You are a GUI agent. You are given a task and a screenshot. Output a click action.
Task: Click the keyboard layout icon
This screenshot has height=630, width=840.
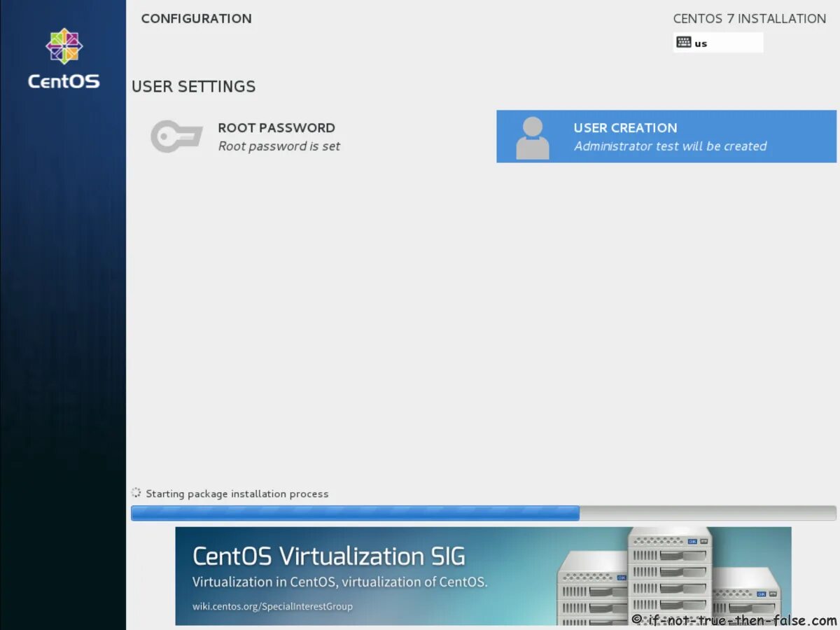(684, 42)
